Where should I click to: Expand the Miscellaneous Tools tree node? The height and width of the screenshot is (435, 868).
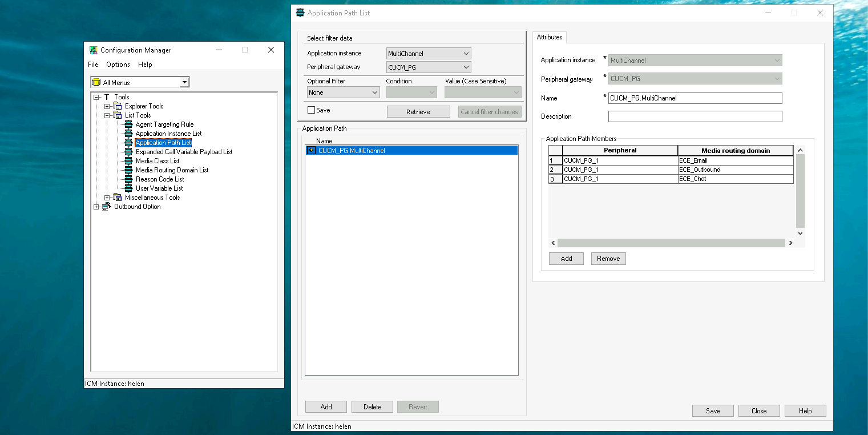point(107,198)
